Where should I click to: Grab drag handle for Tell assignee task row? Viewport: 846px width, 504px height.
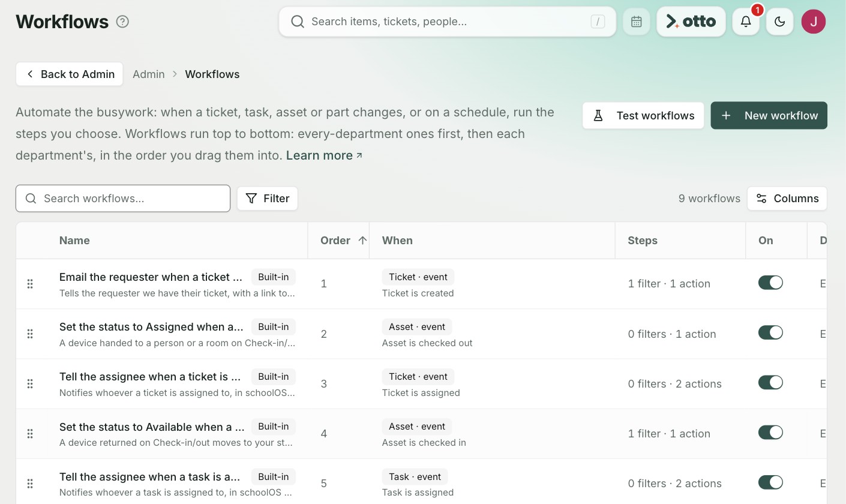pos(30,483)
